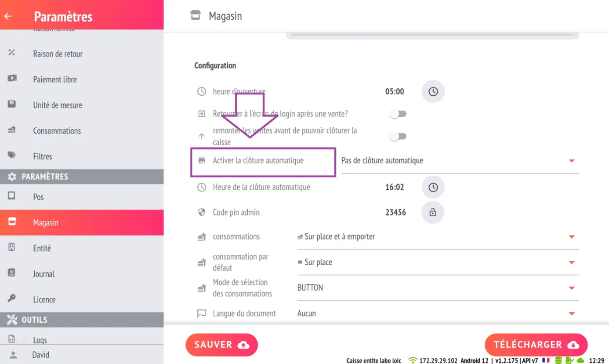Select Raison de retour in sidebar
The height and width of the screenshot is (364, 609).
82,54
